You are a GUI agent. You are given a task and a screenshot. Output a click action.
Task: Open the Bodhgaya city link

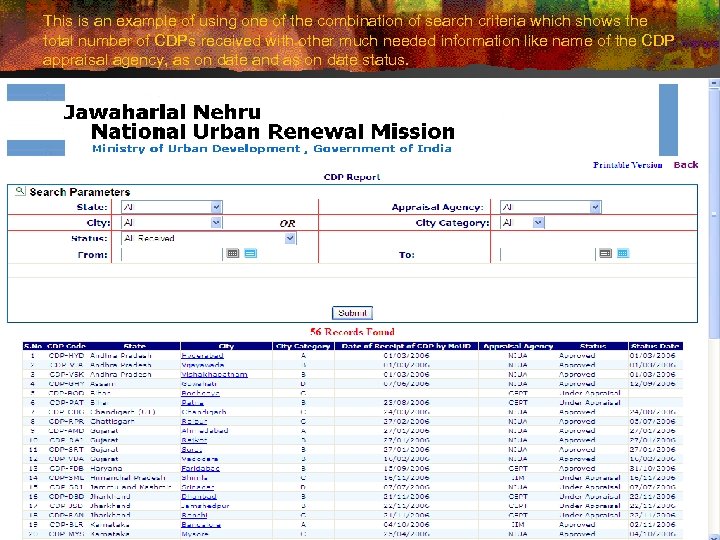point(200,394)
